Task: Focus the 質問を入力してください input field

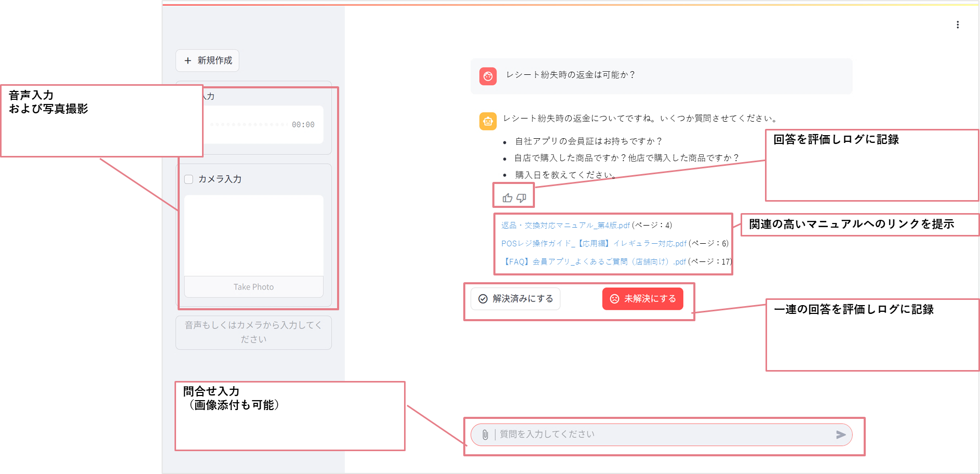Action: coord(662,434)
